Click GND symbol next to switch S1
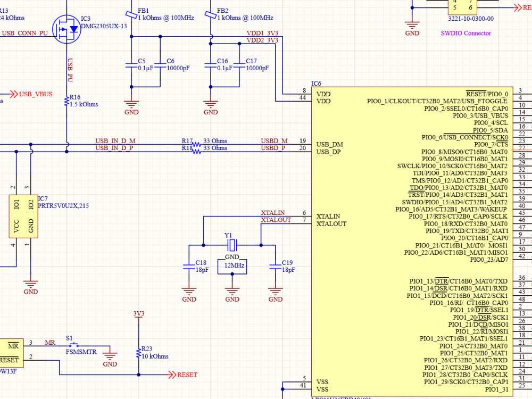 [x=110, y=359]
